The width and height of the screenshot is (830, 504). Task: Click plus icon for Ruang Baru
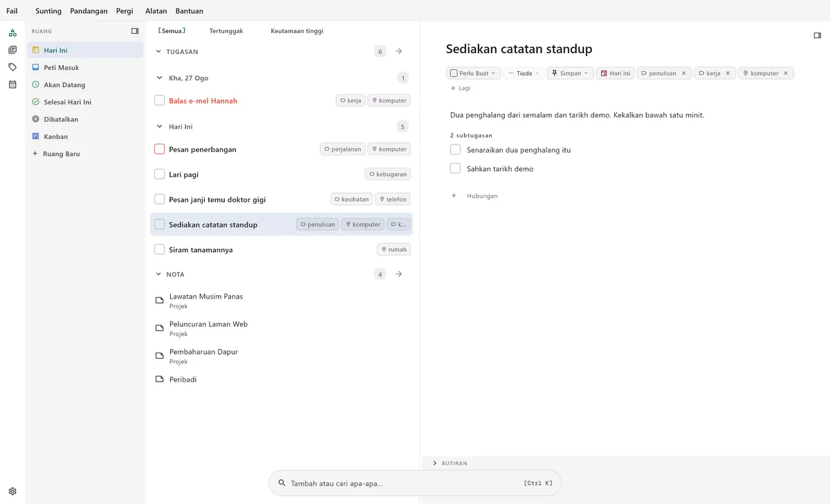coord(35,153)
